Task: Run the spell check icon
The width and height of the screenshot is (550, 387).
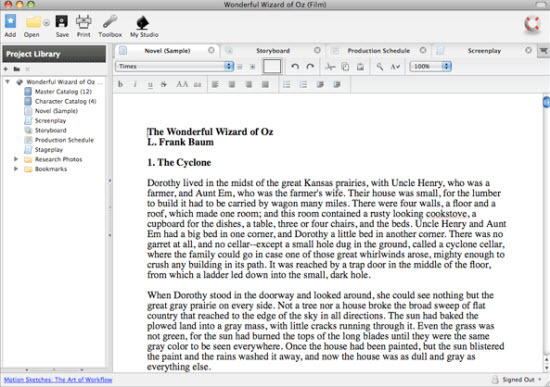Action: click(x=395, y=66)
